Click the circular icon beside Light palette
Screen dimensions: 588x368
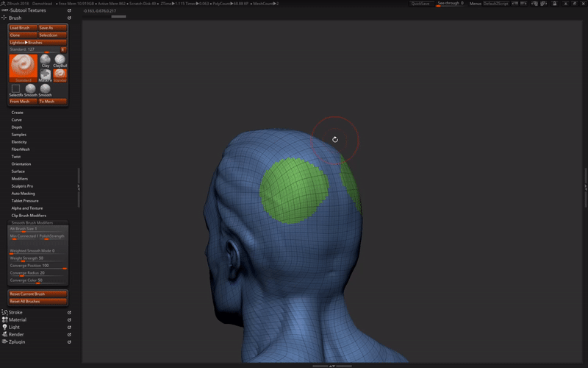coord(69,327)
